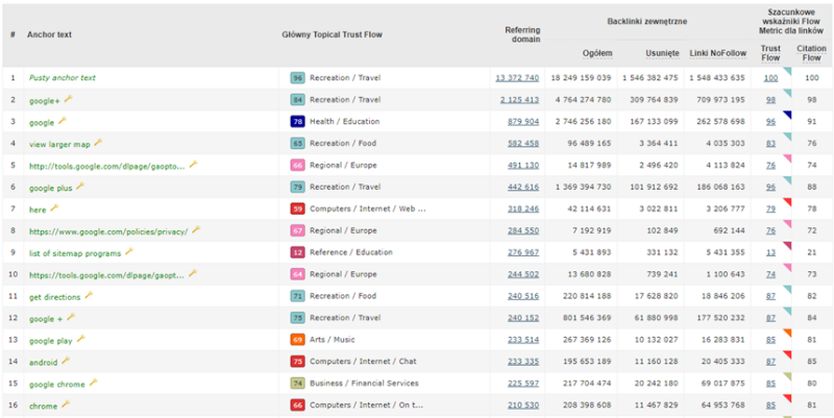Click the key icon beside 'google+' anchor
The width and height of the screenshot is (834, 418).
point(67,99)
